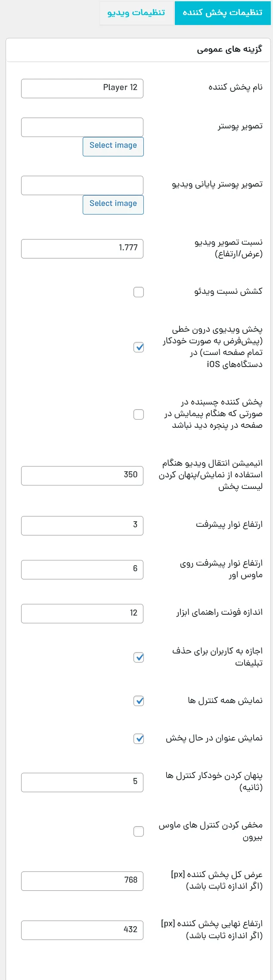Toggle نمایش عنوان در حال پخش checkbox
The width and height of the screenshot is (273, 980).
pyautogui.click(x=139, y=739)
